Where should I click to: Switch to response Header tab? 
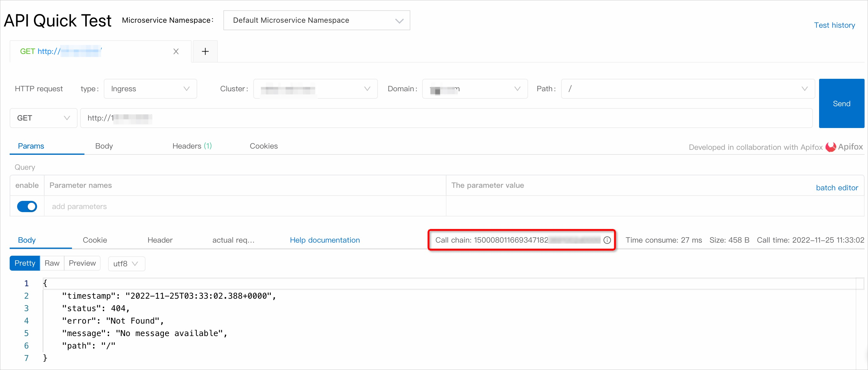tap(160, 240)
